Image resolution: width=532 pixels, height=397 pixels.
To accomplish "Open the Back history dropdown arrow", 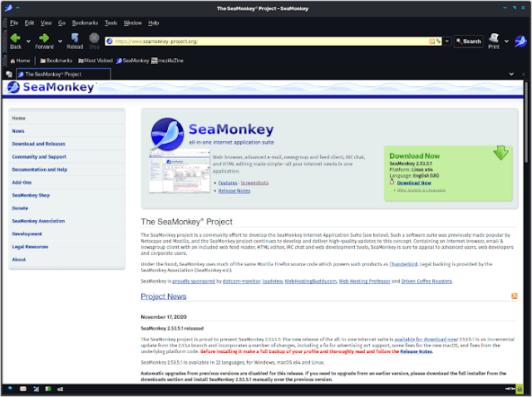I will [x=28, y=42].
